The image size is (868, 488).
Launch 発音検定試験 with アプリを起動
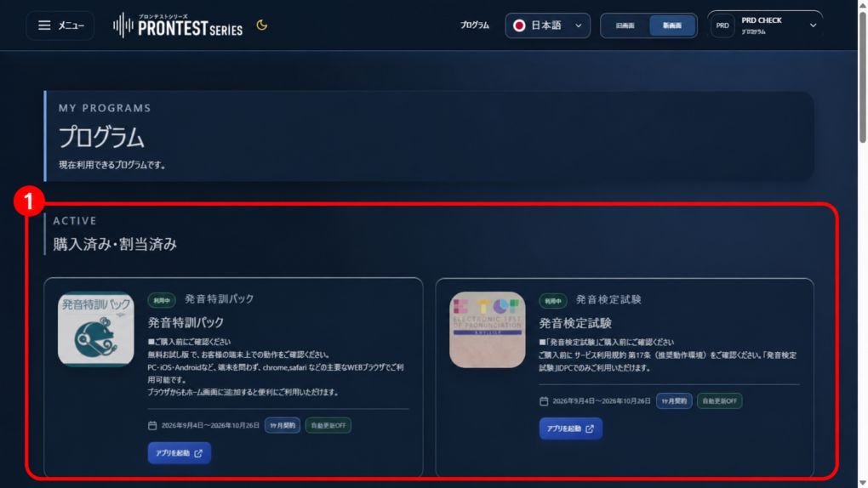coord(570,428)
